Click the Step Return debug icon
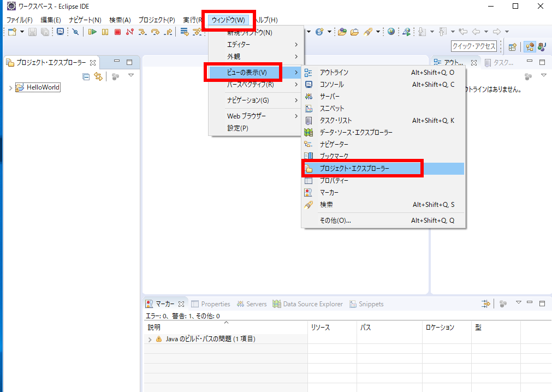This screenshot has width=552, height=392. (x=168, y=32)
